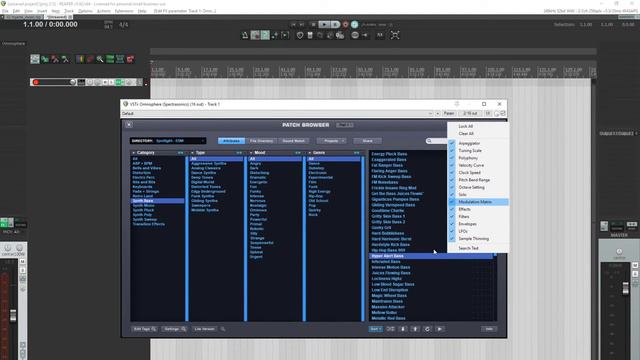Image resolution: width=640 pixels, height=360 pixels.
Task: Open the Projects dropdown
Action: [x=331, y=141]
